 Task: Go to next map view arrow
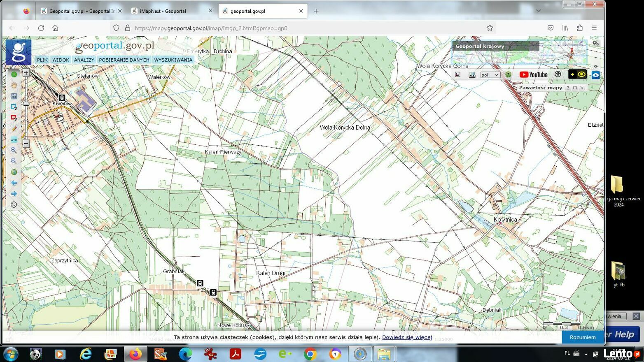(x=14, y=194)
